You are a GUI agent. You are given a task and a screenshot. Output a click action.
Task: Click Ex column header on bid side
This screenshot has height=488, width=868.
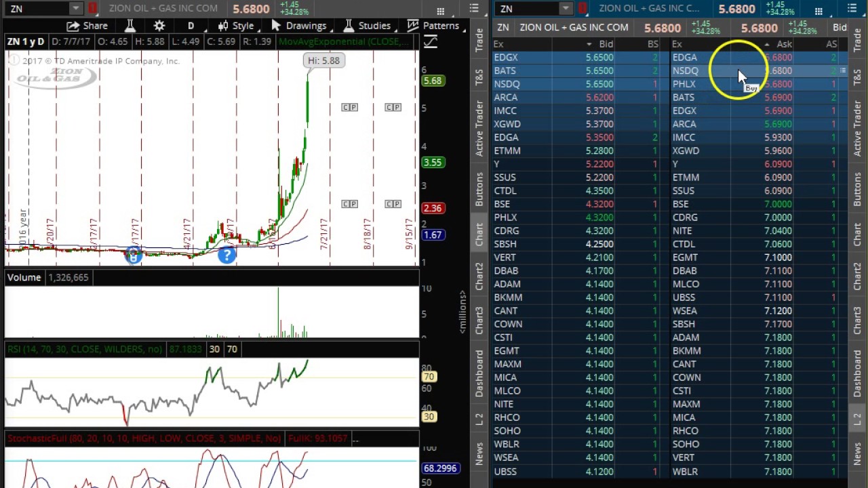[x=499, y=44]
